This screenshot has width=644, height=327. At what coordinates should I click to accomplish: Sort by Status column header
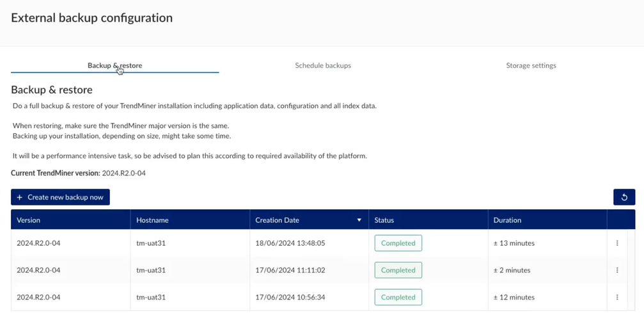click(384, 220)
